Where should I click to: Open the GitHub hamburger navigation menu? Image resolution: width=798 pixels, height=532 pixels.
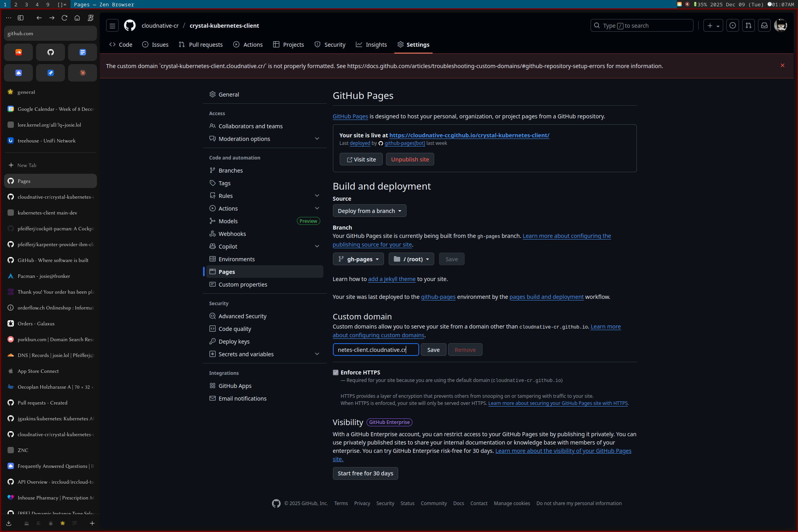pos(112,26)
